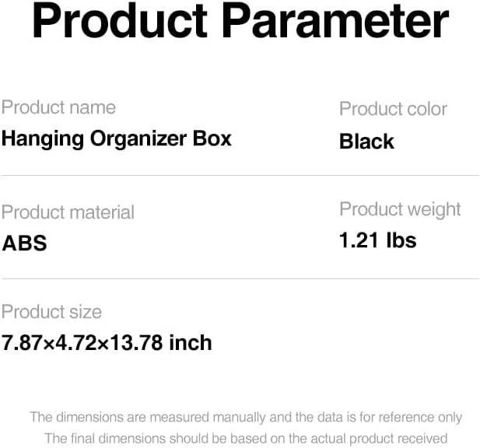Click the word inch in size
Image resolution: width=480 pixels, height=448 pixels.
coord(191,342)
